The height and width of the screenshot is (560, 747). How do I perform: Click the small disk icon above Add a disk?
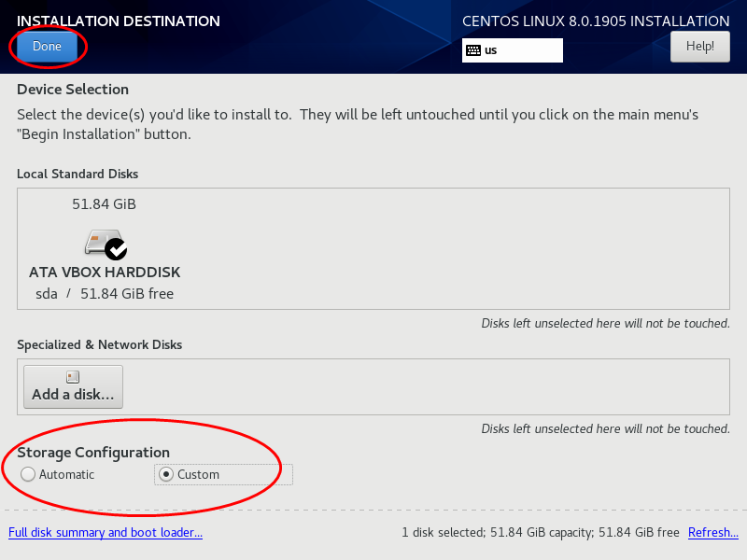point(73,377)
